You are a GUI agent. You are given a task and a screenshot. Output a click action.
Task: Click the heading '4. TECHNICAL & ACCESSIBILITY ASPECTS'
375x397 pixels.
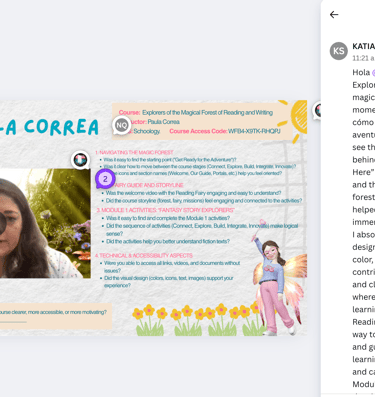(x=144, y=256)
